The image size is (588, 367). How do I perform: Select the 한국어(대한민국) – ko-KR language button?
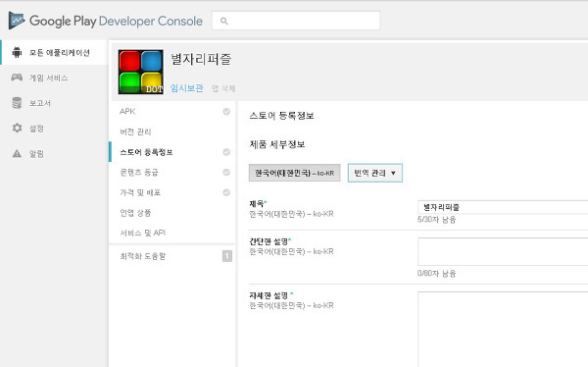(294, 173)
